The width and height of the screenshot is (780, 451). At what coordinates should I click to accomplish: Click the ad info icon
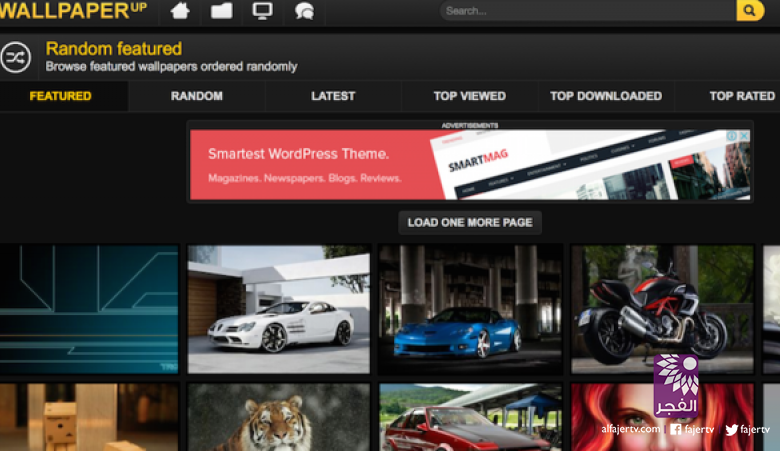(732, 136)
